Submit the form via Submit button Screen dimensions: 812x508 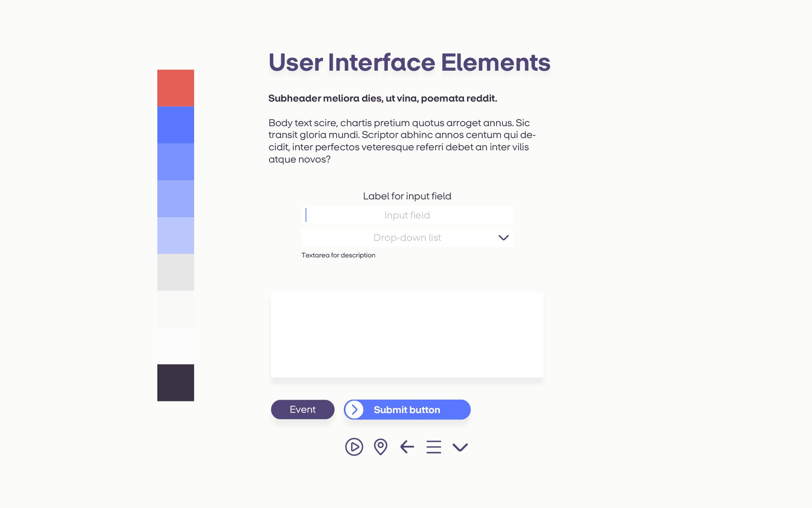click(x=407, y=409)
